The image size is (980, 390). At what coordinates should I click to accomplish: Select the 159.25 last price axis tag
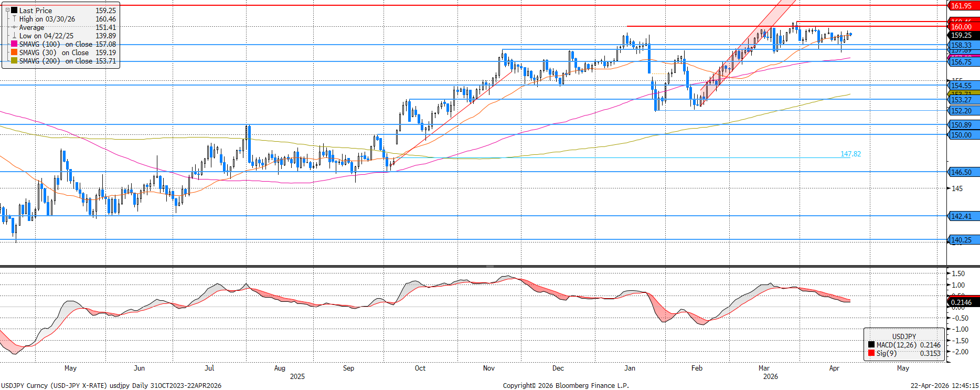point(962,35)
